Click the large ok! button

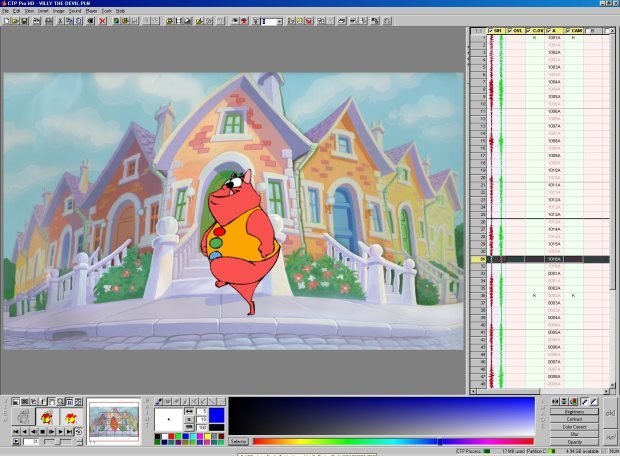point(610,413)
